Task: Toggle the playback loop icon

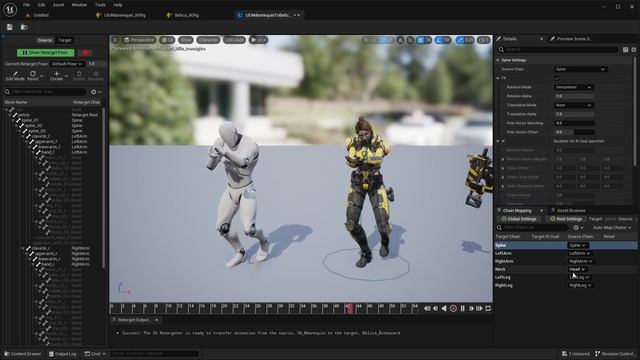Action: click(488, 309)
